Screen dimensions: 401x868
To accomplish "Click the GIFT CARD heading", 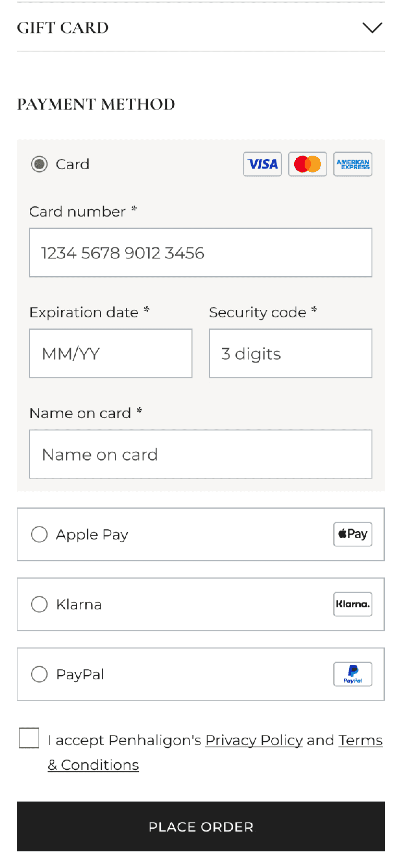I will [x=63, y=28].
